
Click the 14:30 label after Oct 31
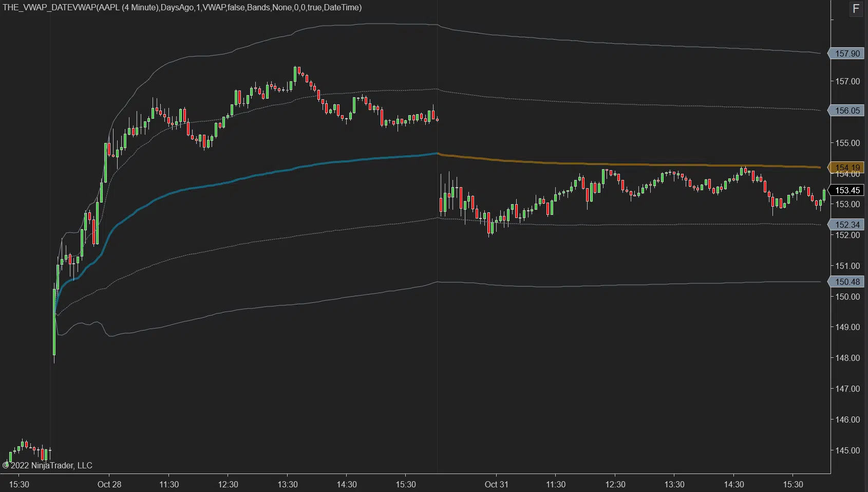734,484
